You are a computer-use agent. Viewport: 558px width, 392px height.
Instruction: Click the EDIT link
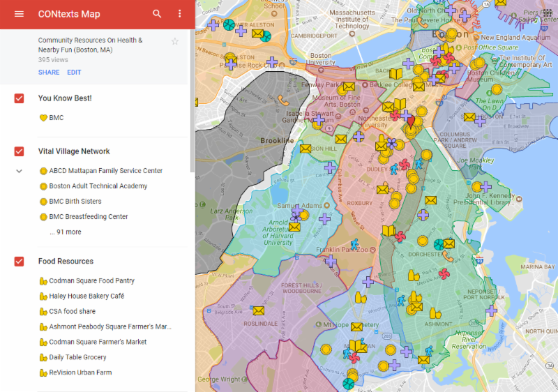click(x=74, y=73)
